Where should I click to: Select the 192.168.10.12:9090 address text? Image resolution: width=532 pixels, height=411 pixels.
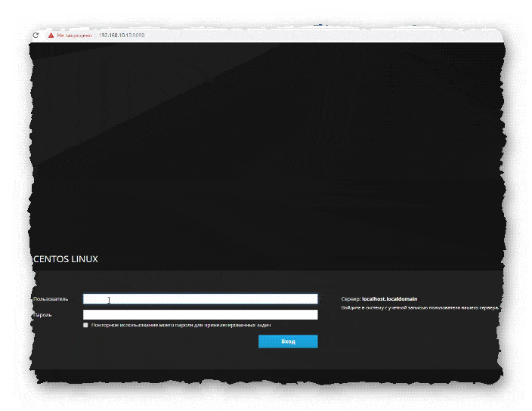pyautogui.click(x=122, y=36)
